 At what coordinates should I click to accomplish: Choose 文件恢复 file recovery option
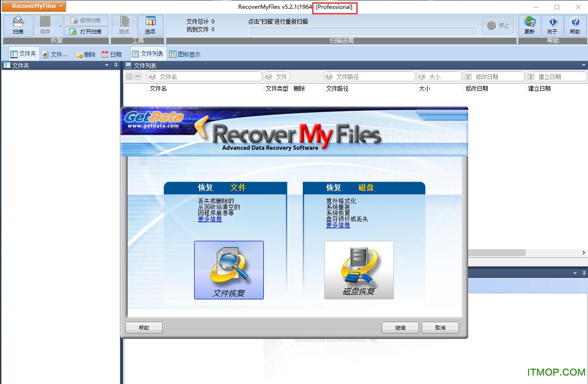tap(229, 270)
